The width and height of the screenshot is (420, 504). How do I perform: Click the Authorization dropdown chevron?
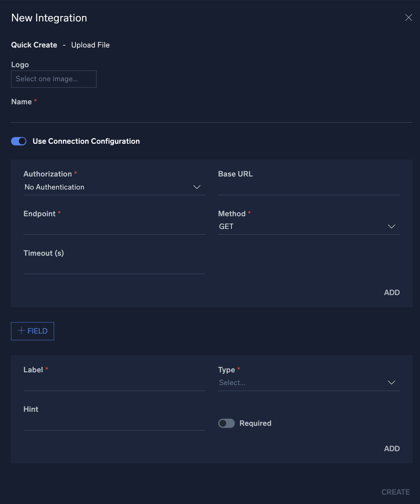pos(198,187)
